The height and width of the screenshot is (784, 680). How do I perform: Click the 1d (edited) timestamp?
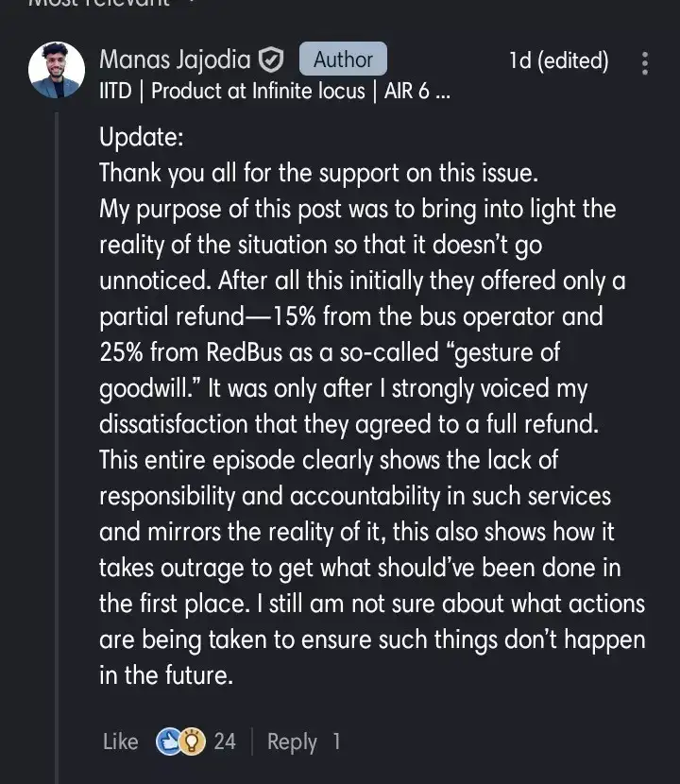pos(558,60)
